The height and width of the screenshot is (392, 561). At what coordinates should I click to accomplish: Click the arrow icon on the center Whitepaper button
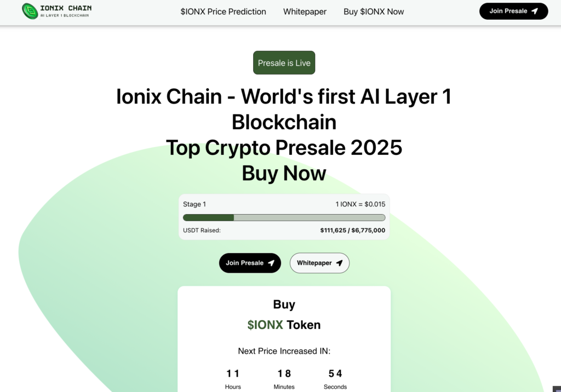coord(339,263)
